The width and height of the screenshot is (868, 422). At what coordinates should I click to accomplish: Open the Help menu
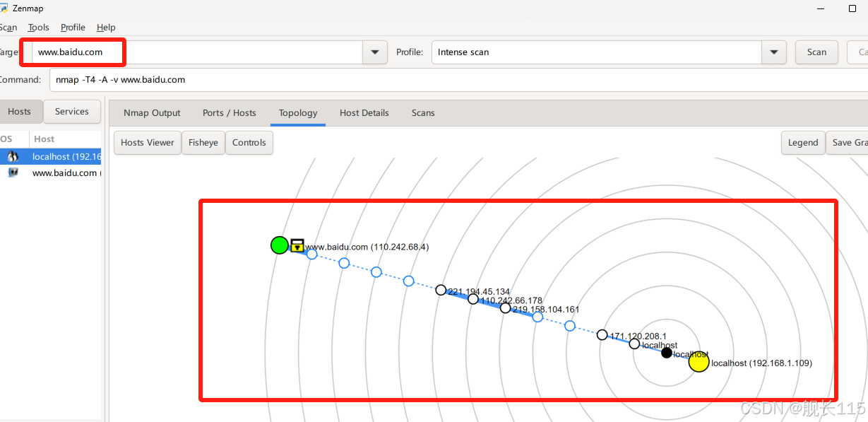(x=106, y=28)
